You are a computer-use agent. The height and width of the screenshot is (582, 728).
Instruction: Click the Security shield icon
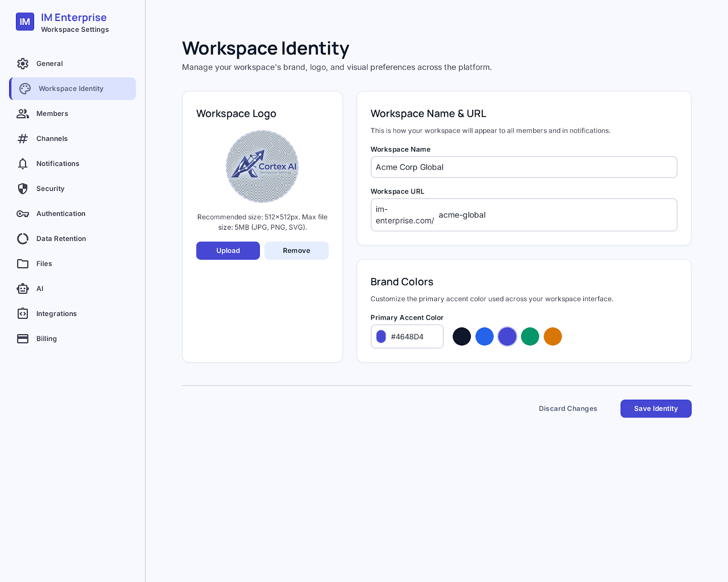pos(23,189)
